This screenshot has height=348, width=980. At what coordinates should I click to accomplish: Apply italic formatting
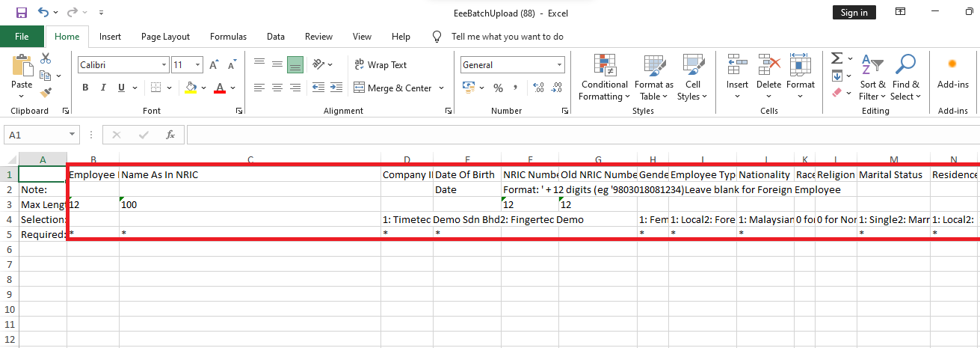click(x=103, y=88)
